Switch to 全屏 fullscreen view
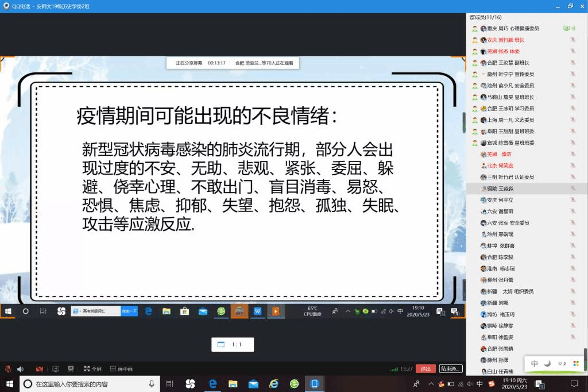The width and height of the screenshot is (588, 392). [92, 369]
